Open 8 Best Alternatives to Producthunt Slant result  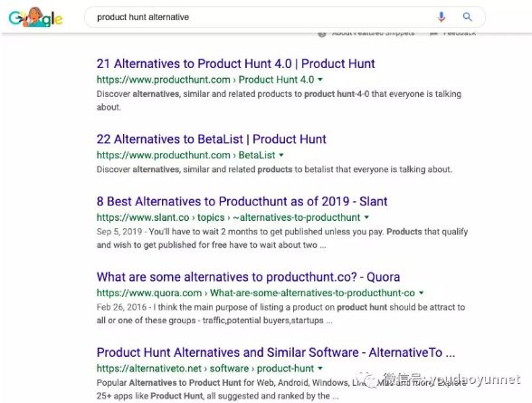(242, 201)
